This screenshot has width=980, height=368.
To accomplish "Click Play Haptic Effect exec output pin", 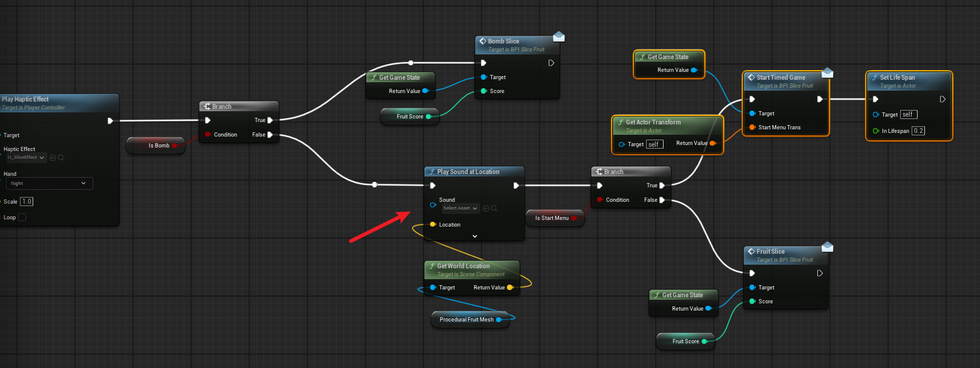I will coord(110,121).
